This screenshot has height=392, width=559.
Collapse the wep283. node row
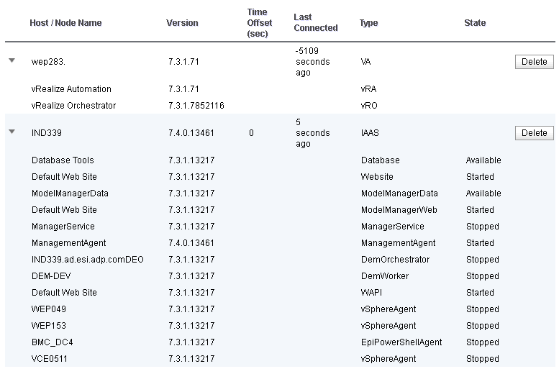click(x=12, y=60)
